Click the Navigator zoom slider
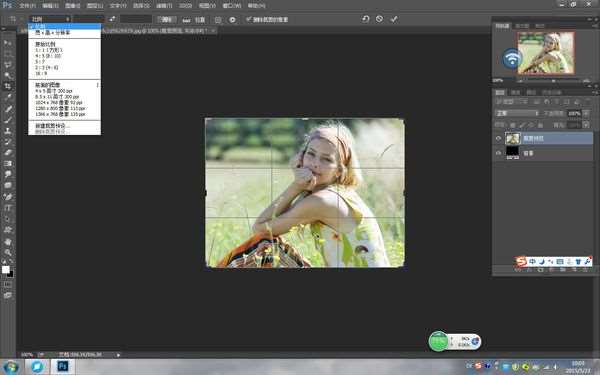600x375 pixels. 553,81
